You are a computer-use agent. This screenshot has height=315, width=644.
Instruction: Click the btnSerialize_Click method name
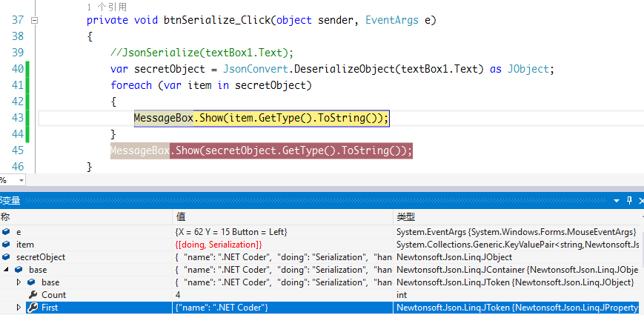pyautogui.click(x=217, y=20)
